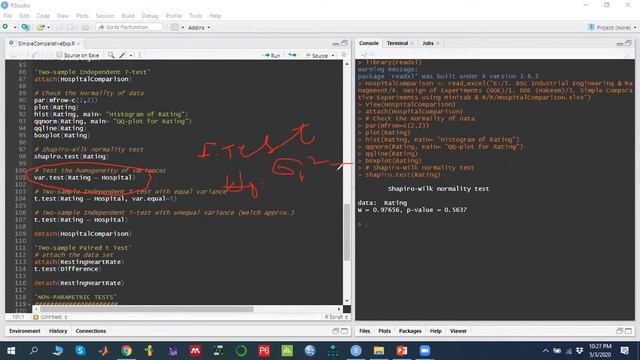The width and height of the screenshot is (640, 360).
Task: Open the Code menu
Action: pyautogui.click(x=43, y=16)
